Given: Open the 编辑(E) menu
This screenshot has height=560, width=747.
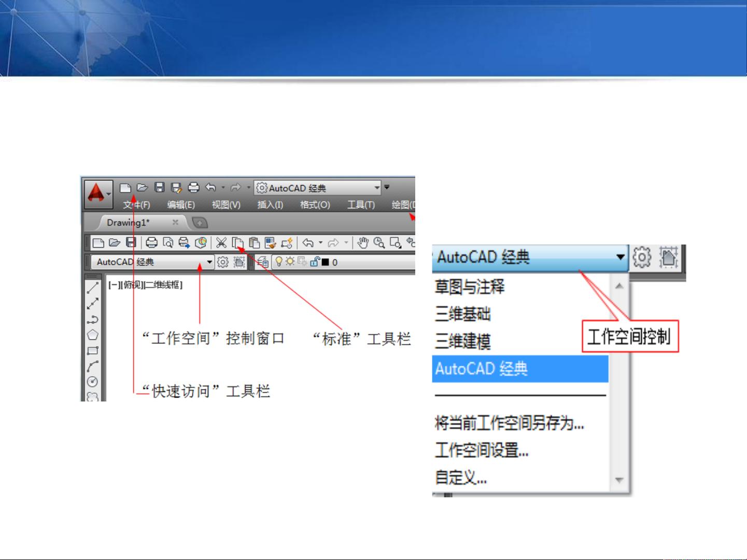Looking at the screenshot, I should [181, 205].
